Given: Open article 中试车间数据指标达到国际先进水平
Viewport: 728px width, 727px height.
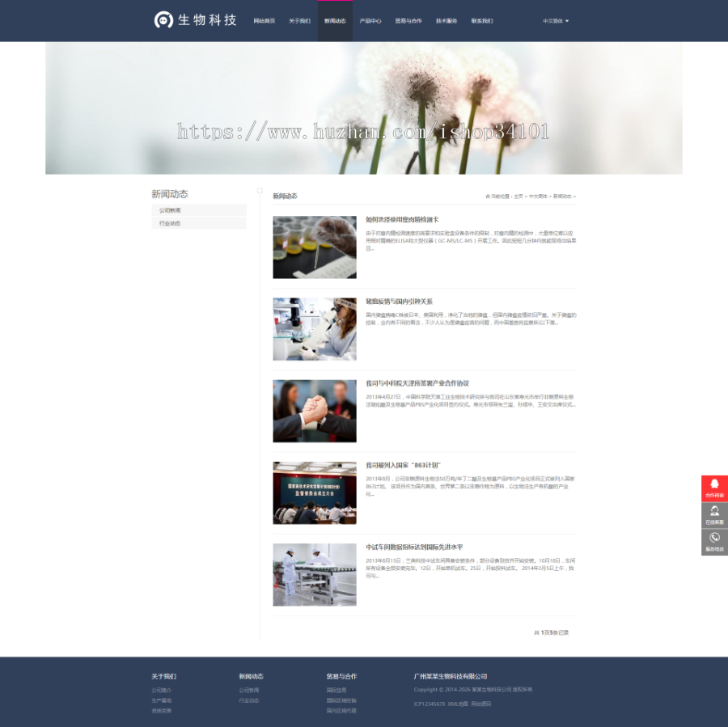Looking at the screenshot, I should (414, 547).
